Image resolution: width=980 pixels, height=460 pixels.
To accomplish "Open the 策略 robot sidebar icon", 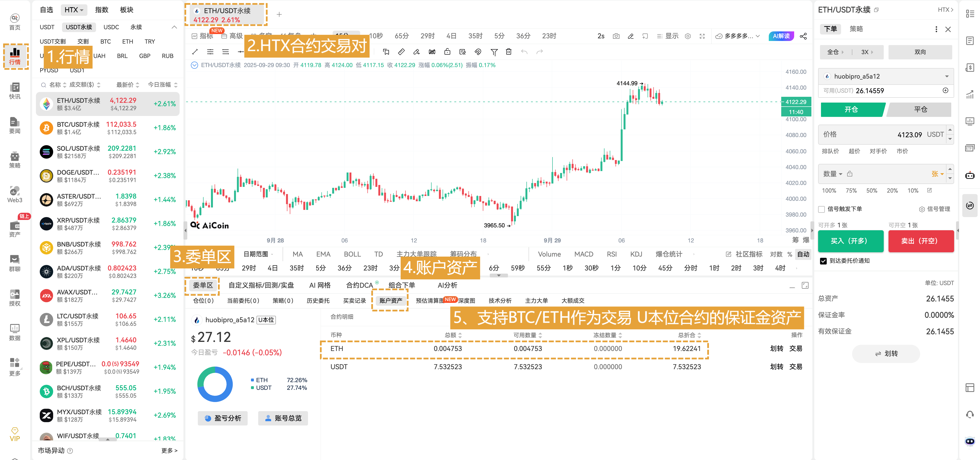I will 14,160.
